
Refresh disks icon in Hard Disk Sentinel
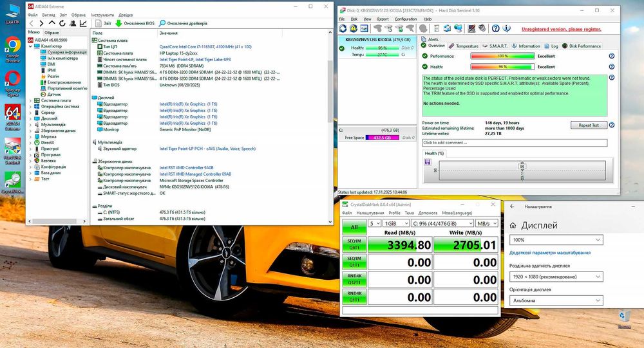(x=343, y=28)
